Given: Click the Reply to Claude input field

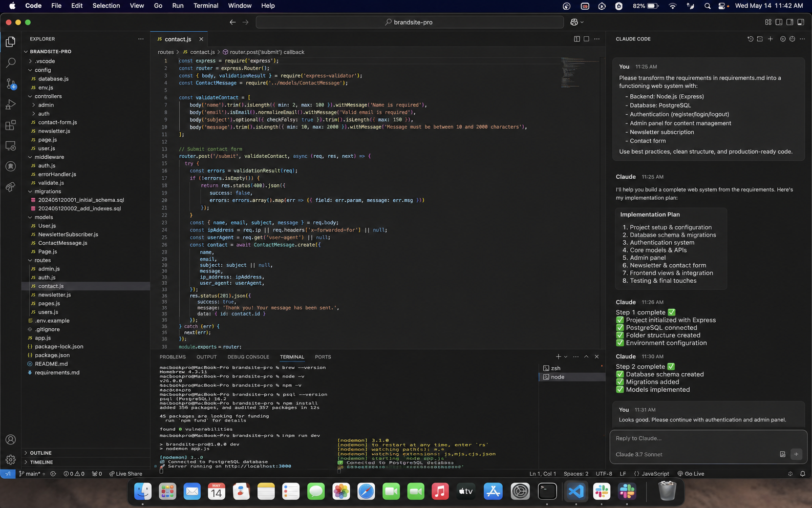Looking at the screenshot, I should [x=708, y=438].
